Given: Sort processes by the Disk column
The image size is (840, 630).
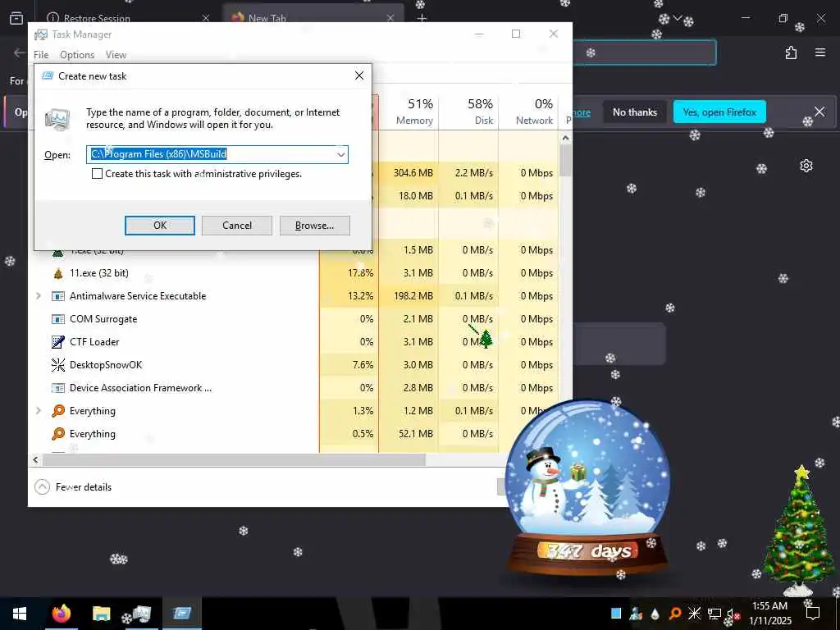Looking at the screenshot, I should click(x=469, y=112).
